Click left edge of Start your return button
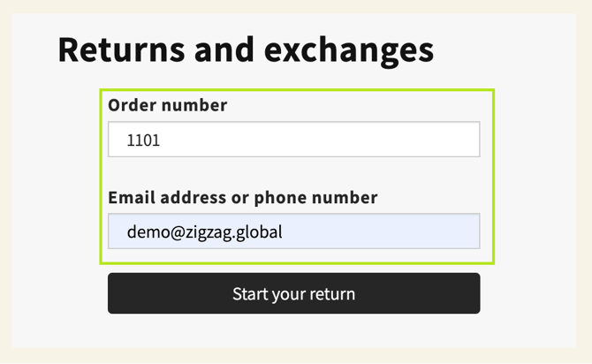The width and height of the screenshot is (592, 364). coord(119,293)
